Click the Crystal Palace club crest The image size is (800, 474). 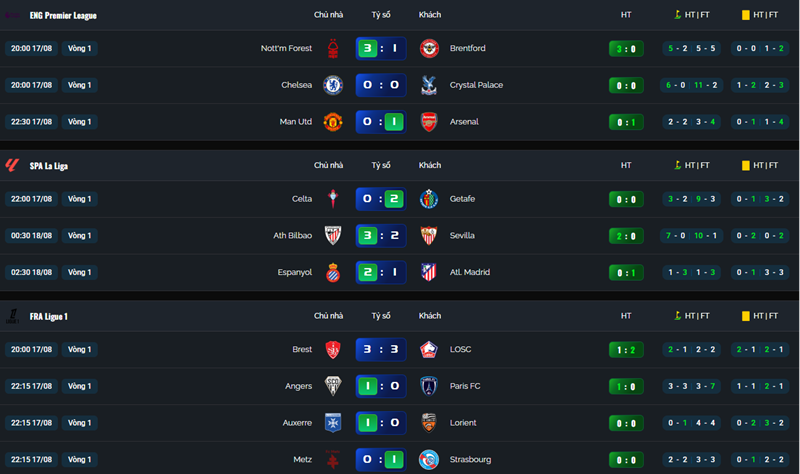coord(429,85)
